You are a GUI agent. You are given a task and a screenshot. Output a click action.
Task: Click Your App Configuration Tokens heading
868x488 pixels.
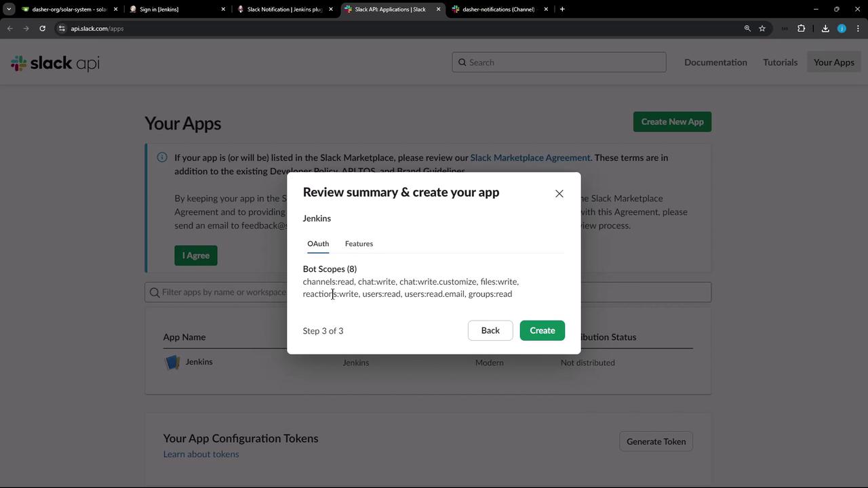pyautogui.click(x=241, y=439)
